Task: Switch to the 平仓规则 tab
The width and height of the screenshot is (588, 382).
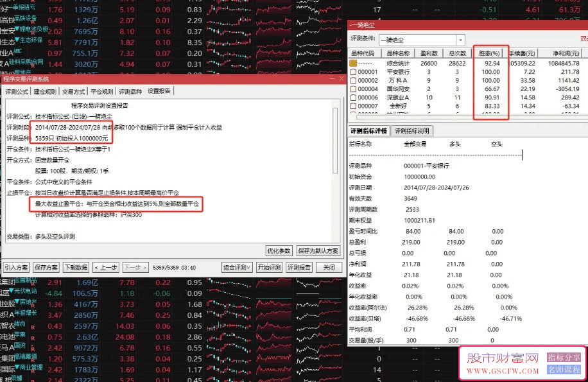Action: [x=102, y=91]
